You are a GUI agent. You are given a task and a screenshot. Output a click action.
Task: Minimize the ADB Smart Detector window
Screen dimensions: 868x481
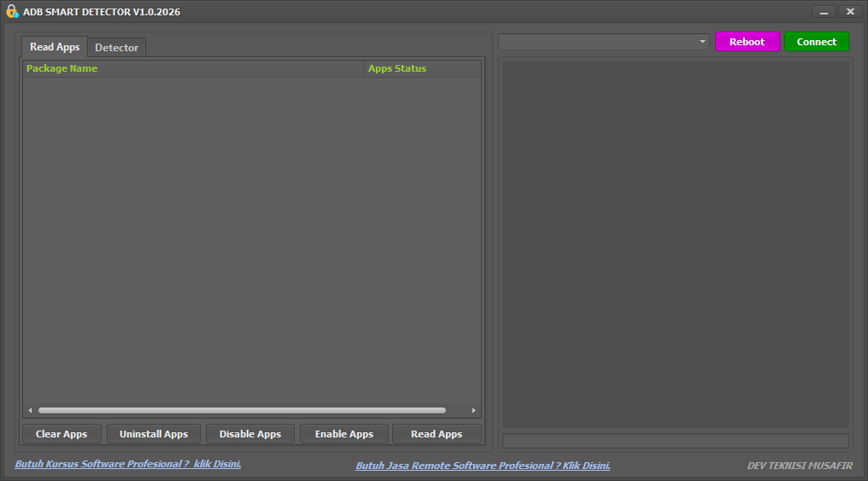[824, 12]
